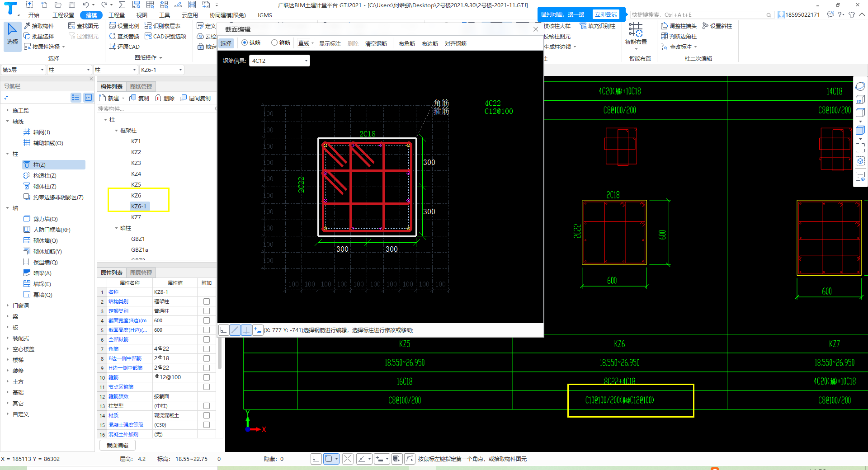The height and width of the screenshot is (470, 868).
Task: Click the feedback chat bubble icon
Action: (830, 14)
